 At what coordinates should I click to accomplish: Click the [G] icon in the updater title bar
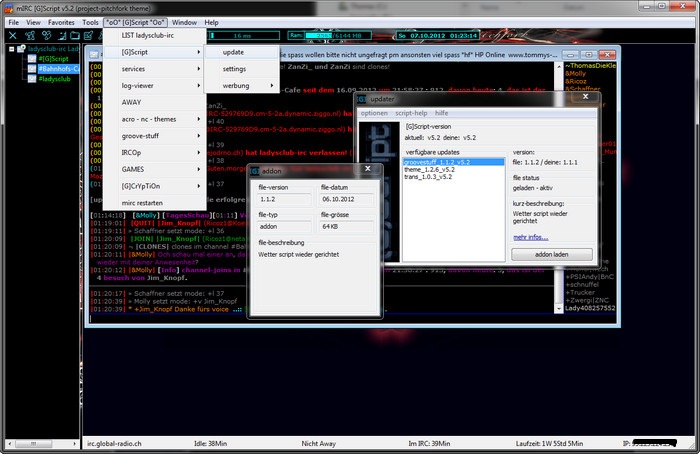tap(362, 99)
